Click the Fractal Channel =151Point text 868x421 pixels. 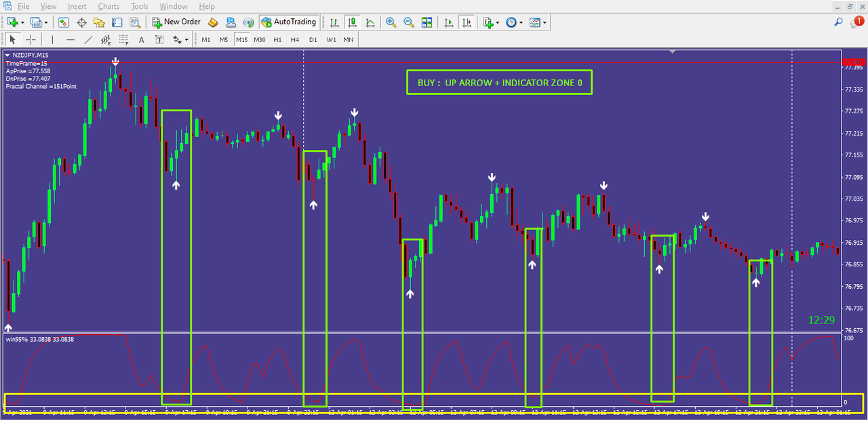[x=41, y=86]
